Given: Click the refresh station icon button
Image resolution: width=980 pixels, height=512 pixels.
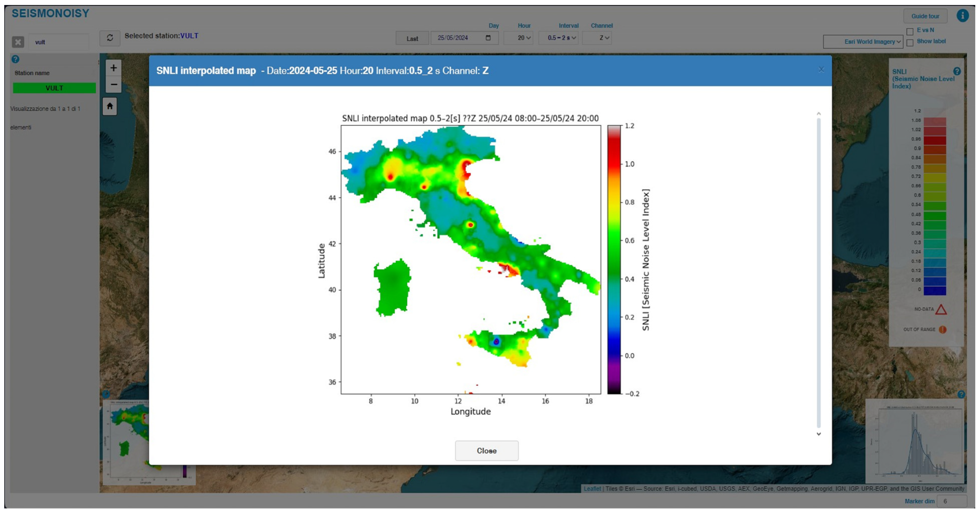Looking at the screenshot, I should pyautogui.click(x=110, y=38).
